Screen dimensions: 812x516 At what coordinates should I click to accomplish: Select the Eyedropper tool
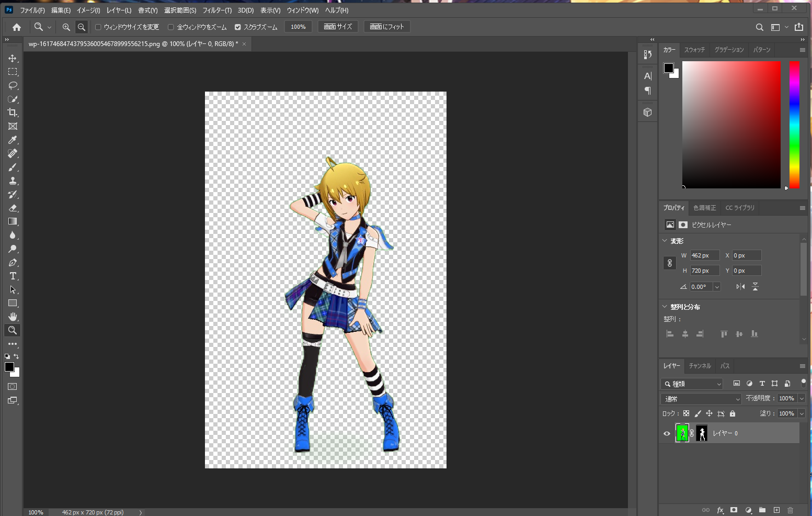(13, 140)
